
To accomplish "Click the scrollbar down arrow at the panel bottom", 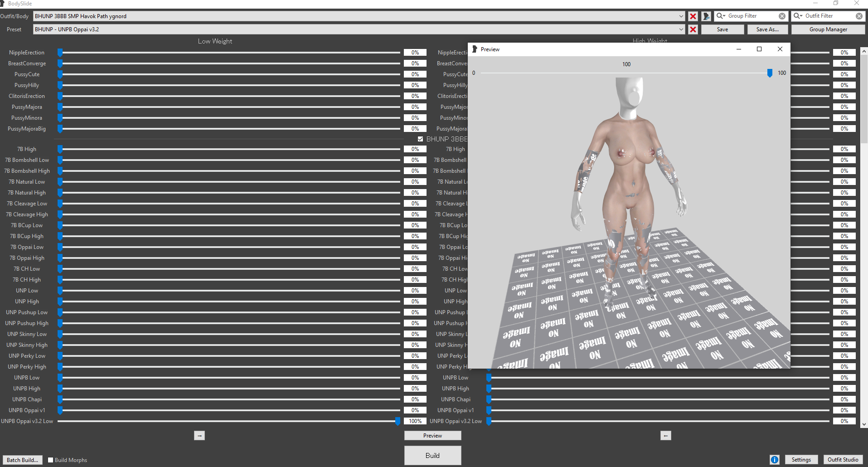I will click(864, 424).
